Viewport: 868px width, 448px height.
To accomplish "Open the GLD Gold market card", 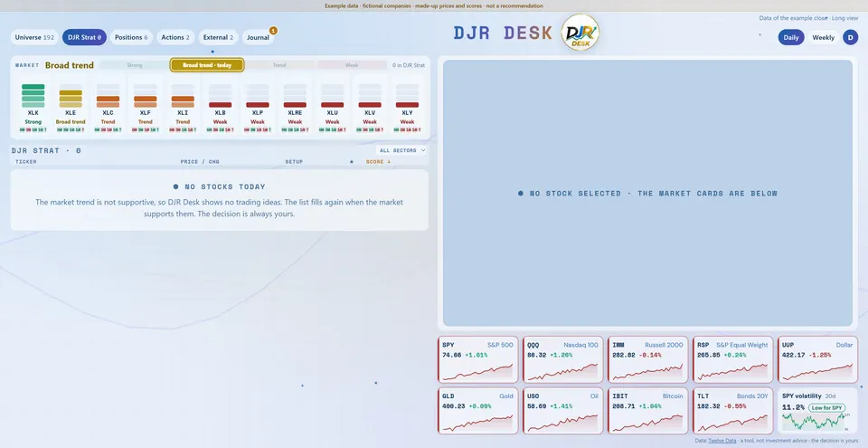I will point(477,411).
